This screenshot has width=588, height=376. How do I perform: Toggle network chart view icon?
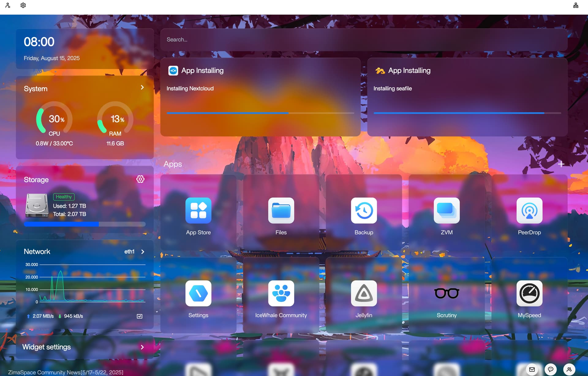coord(140,316)
